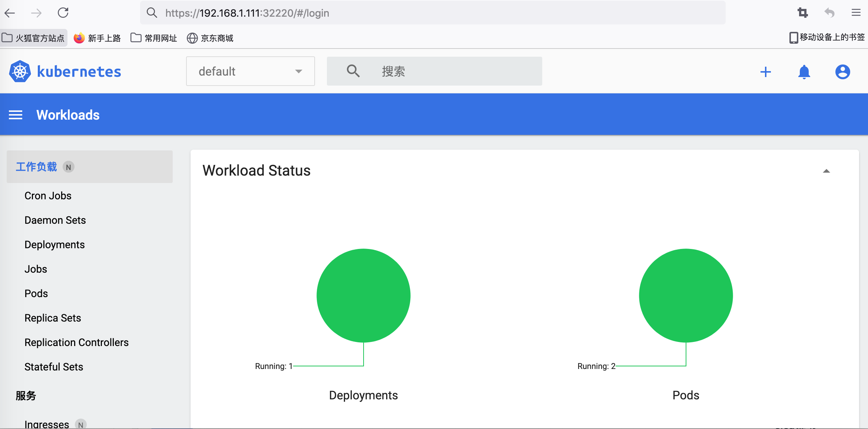This screenshot has height=429, width=868.
Task: Open the default namespace dropdown
Action: pyautogui.click(x=250, y=71)
